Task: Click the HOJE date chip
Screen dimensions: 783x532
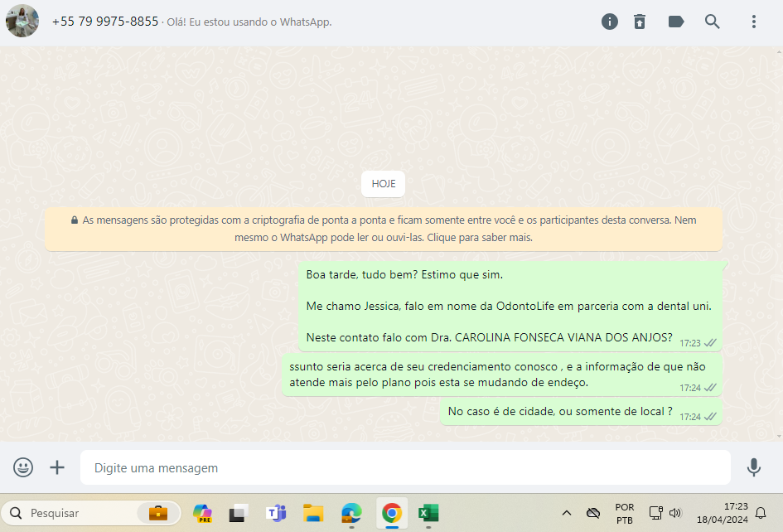Action: (x=383, y=184)
